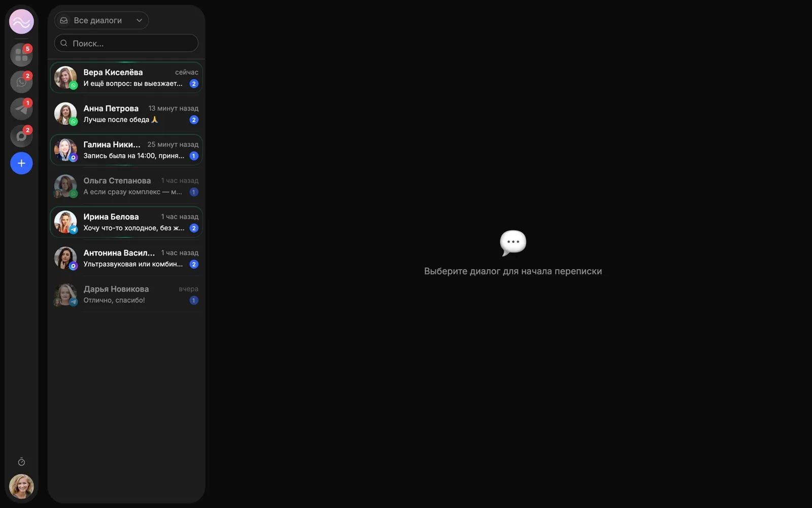This screenshot has width=812, height=508.
Task: Click the avatar in the 'Антонина Васил...' row
Action: tap(65, 258)
